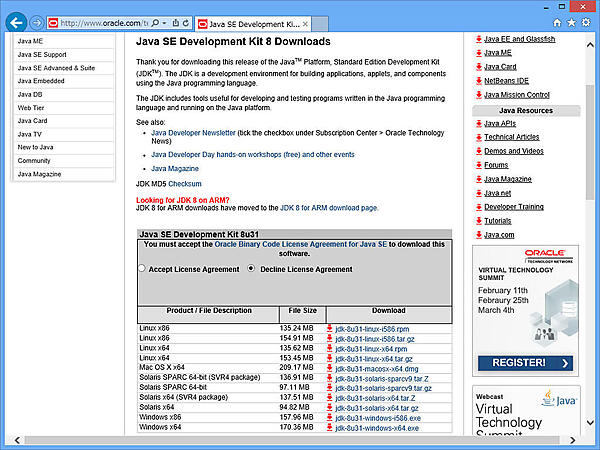Open browser settings gear icon
Screen dimensions: 600x450
[586, 21]
